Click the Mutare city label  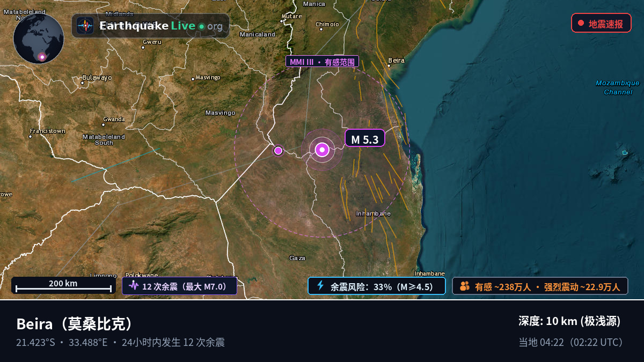point(292,16)
